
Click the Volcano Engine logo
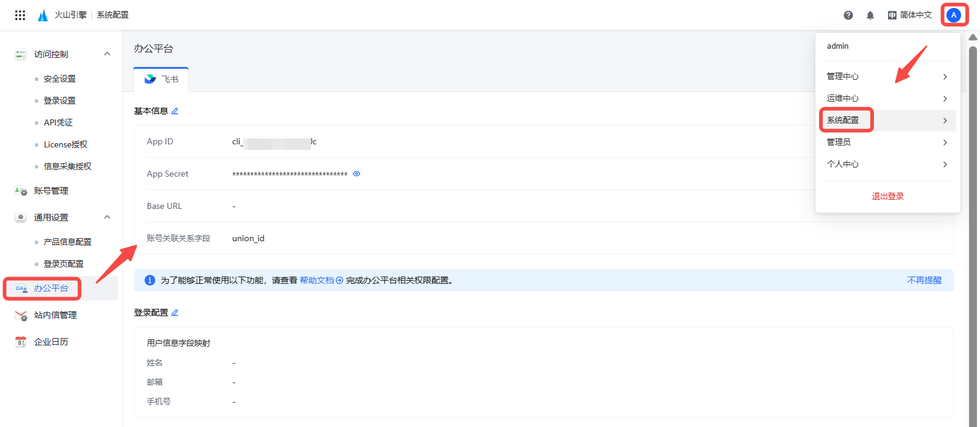point(43,15)
